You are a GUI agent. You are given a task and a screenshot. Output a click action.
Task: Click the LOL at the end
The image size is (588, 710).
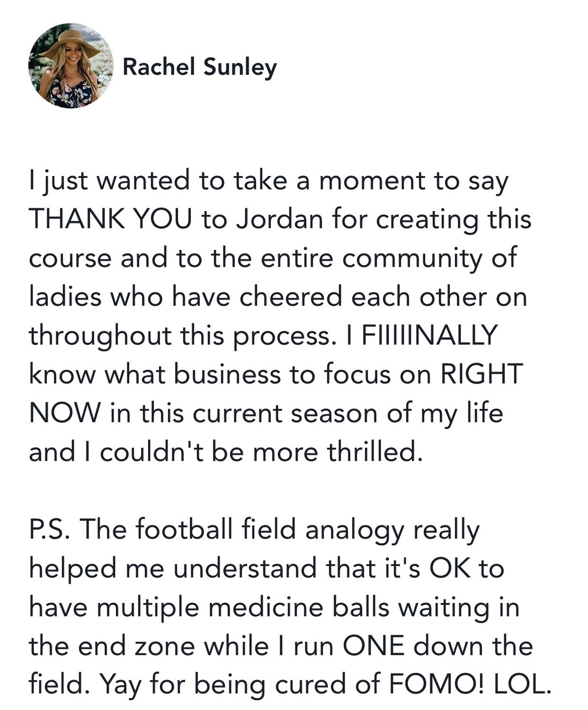pyautogui.click(x=521, y=684)
